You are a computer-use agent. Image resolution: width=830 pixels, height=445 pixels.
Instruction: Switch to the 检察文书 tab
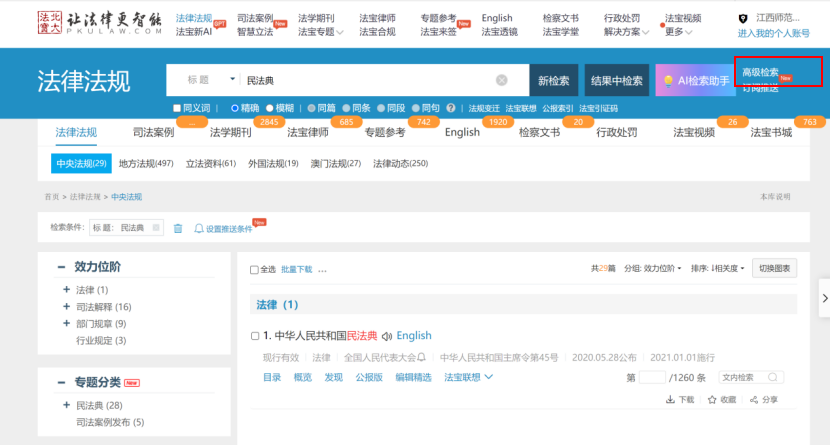click(539, 132)
